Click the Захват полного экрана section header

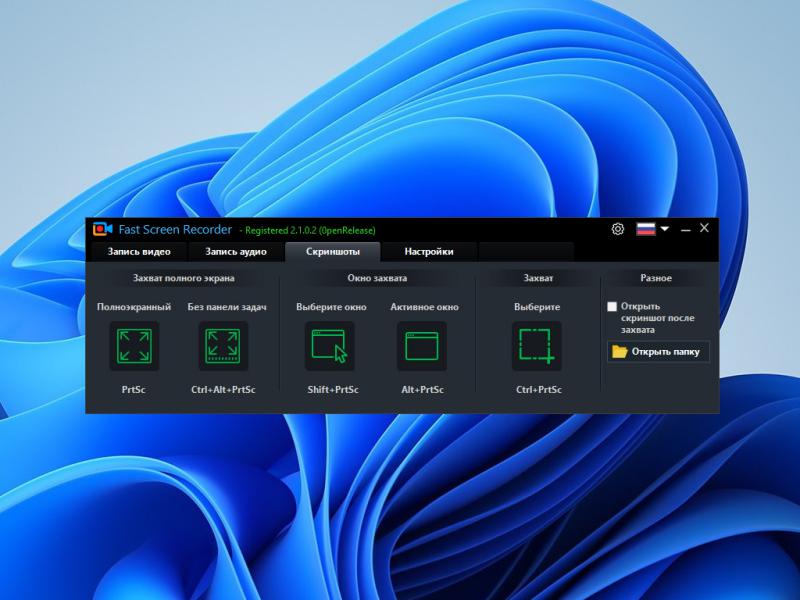(184, 278)
